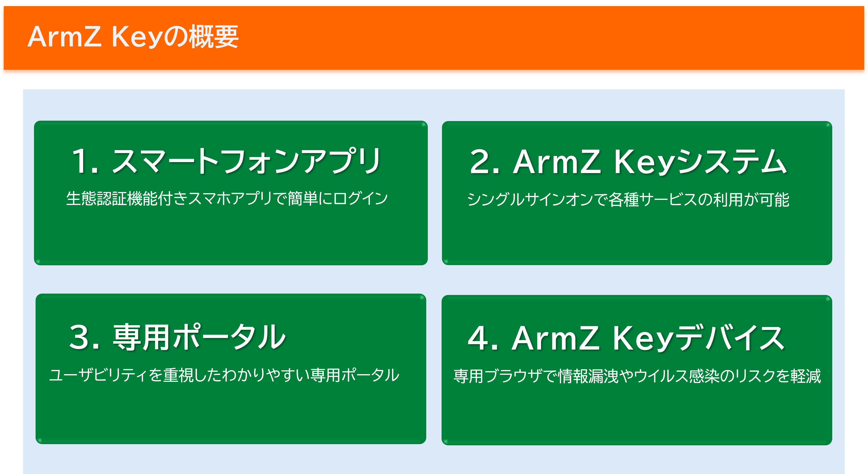Click the 1. スマートフォンアプリ heading
The width and height of the screenshot is (868, 474).
pyautogui.click(x=226, y=161)
